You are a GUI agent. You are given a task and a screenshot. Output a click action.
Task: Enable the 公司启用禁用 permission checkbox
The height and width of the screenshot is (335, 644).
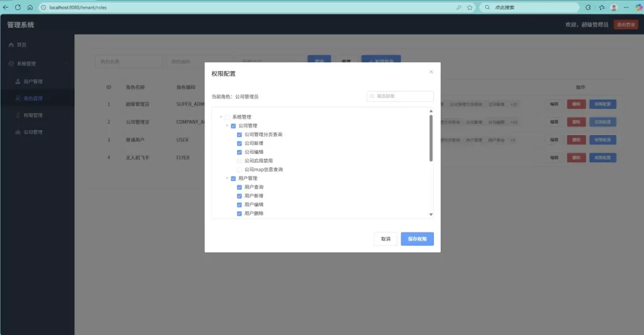[240, 161]
